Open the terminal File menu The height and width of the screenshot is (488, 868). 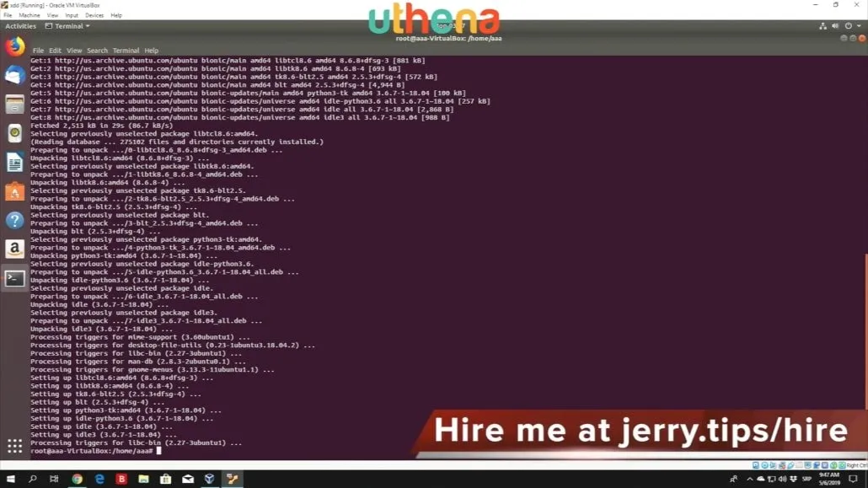38,51
